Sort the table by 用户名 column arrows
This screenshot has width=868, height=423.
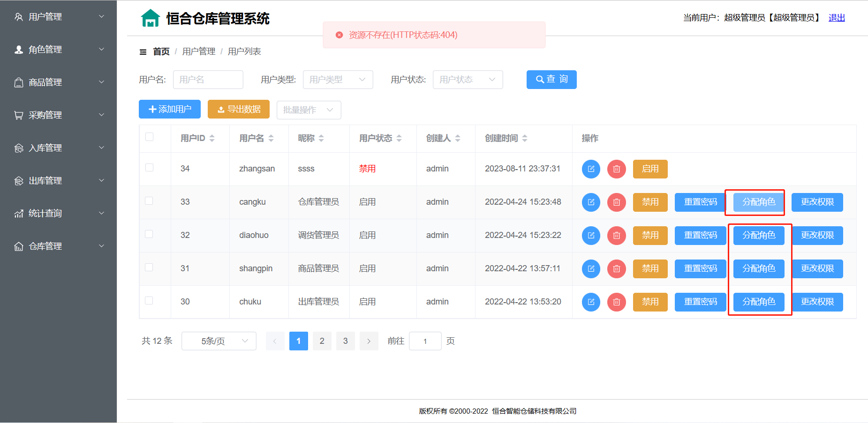tap(271, 138)
